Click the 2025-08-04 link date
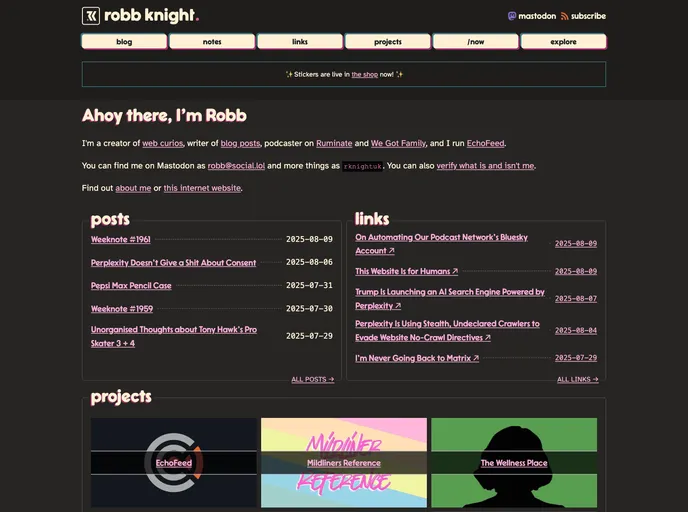Image resolution: width=688 pixels, height=512 pixels. 576,330
